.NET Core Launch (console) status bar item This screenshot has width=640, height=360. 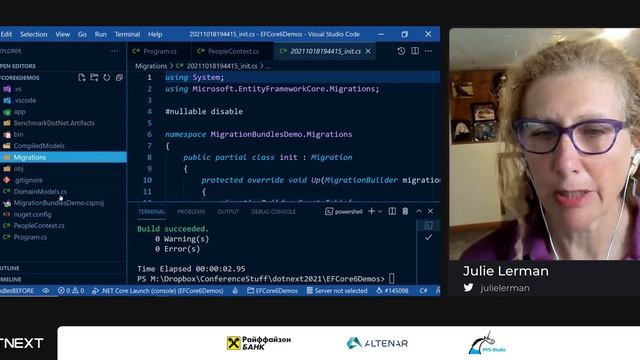[x=158, y=291]
